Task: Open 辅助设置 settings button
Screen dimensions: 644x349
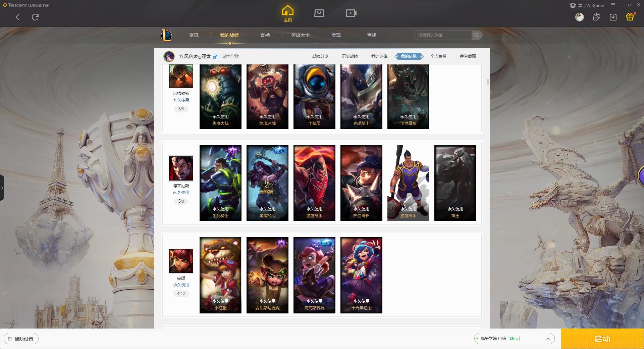Action: [x=21, y=339]
